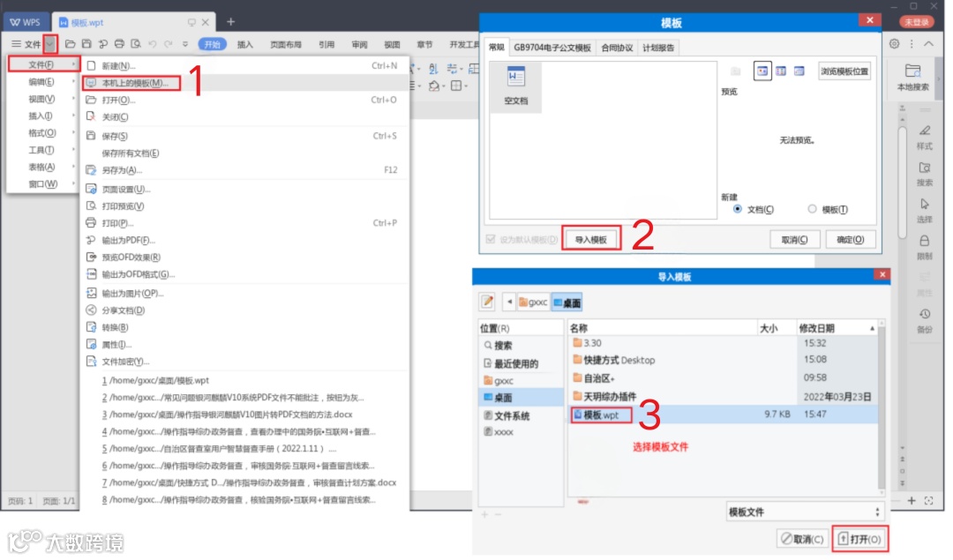The width and height of the screenshot is (953, 560).
Task: Click 文件系统 in the places sidebar
Action: point(522,415)
